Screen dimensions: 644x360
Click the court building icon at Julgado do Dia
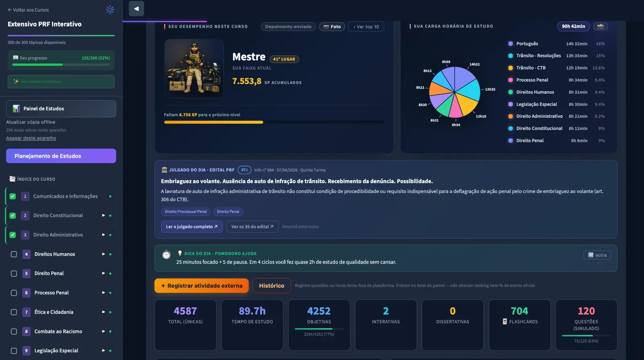[x=164, y=170]
